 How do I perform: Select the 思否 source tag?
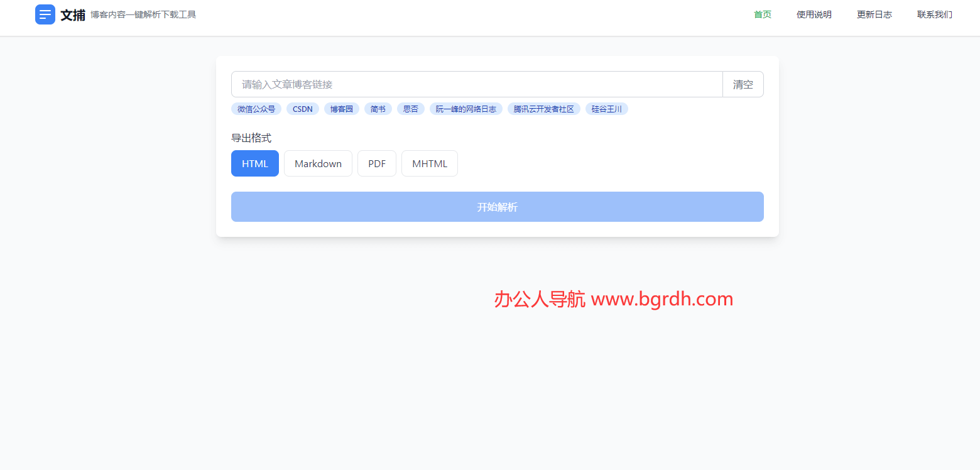point(410,109)
